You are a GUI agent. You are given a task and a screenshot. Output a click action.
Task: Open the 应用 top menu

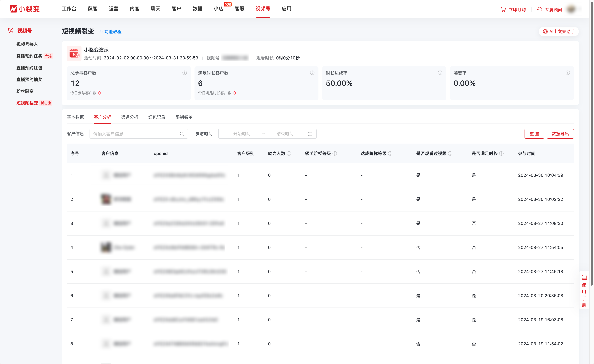point(286,9)
